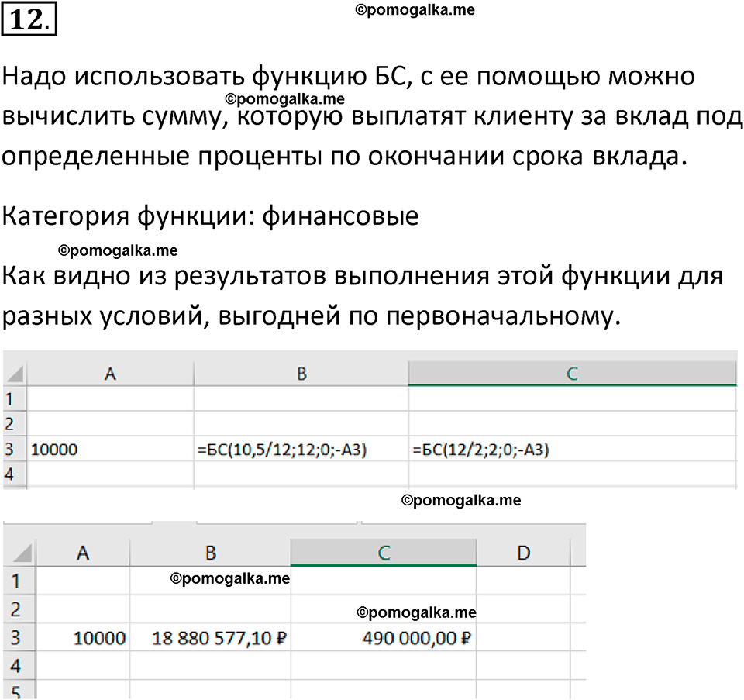Click column D header in lower spreadsheet
Image resolution: width=744 pixels, height=700 pixels.
point(523,553)
